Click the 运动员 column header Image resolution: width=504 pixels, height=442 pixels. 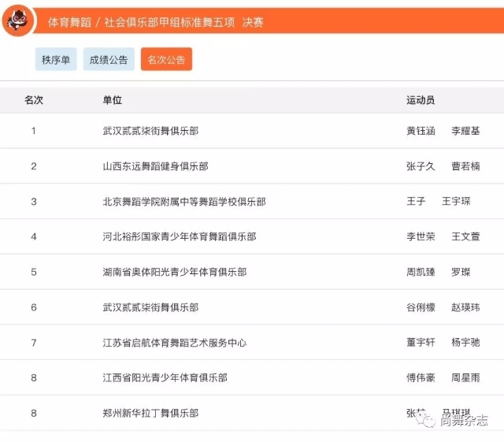point(421,100)
